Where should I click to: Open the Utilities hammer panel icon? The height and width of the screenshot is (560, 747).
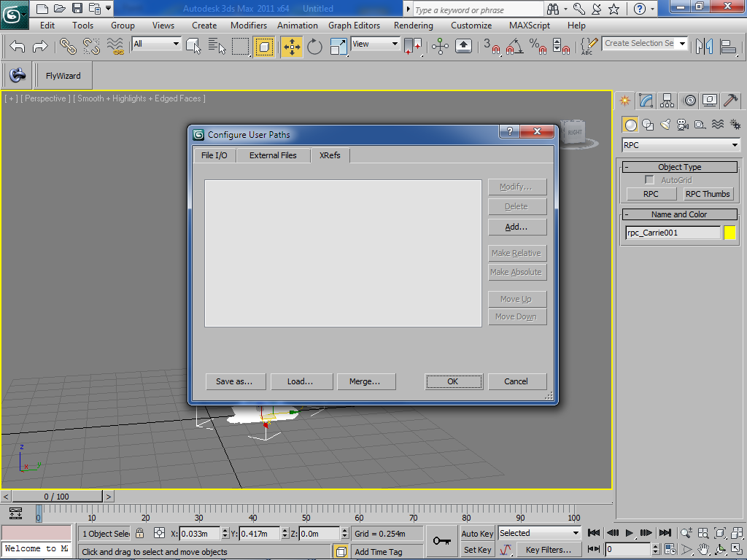731,101
